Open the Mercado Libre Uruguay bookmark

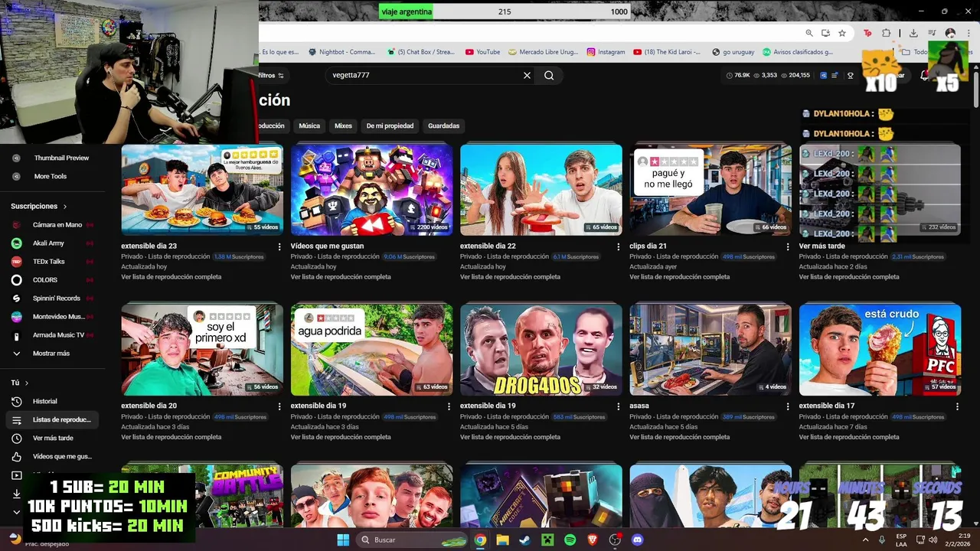click(543, 52)
